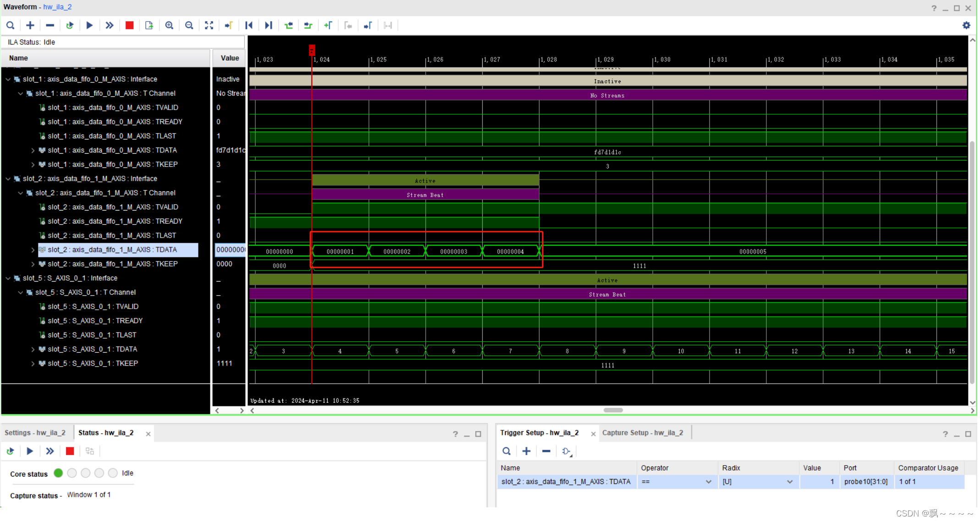Add a probe in Trigger Setup
980x522 pixels.
526,451
